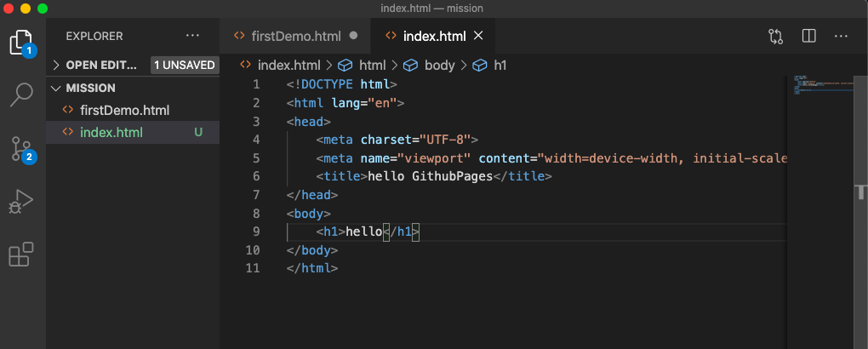Click the width=device-width content string
868x349 pixels.
click(x=663, y=158)
